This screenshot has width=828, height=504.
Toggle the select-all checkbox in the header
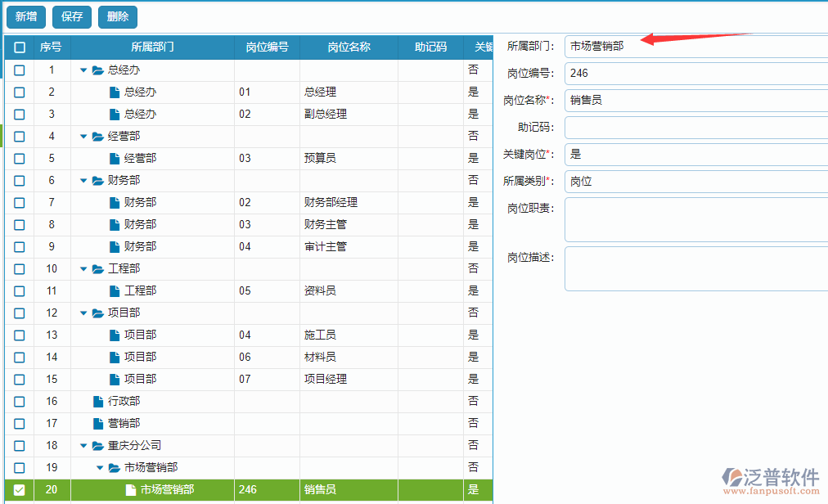coord(19,47)
